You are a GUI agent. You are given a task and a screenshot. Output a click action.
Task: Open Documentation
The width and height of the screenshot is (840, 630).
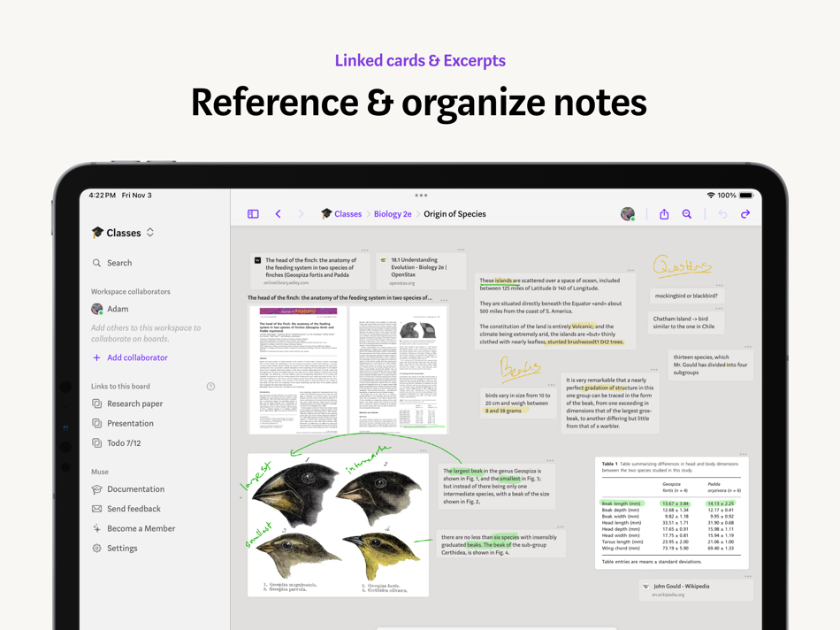point(128,489)
